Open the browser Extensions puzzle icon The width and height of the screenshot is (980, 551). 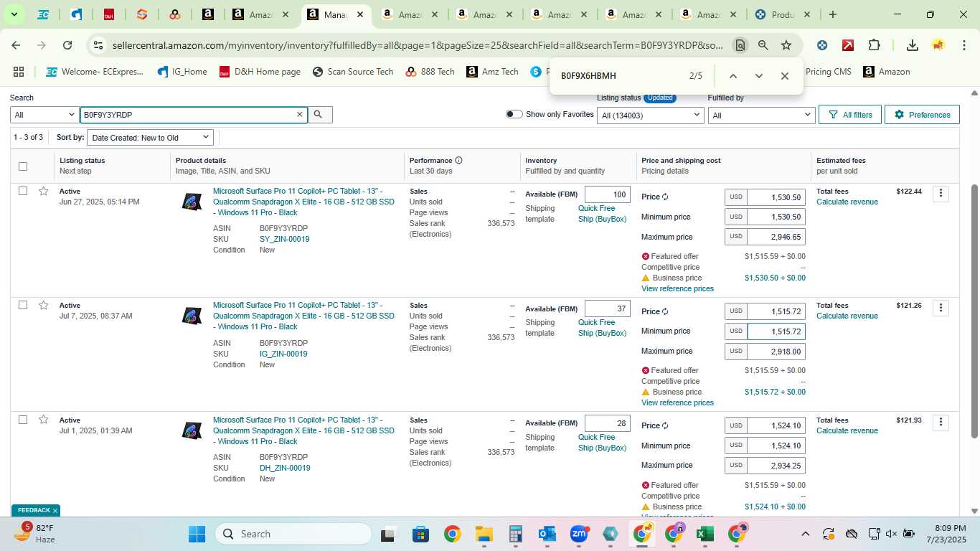pyautogui.click(x=874, y=45)
